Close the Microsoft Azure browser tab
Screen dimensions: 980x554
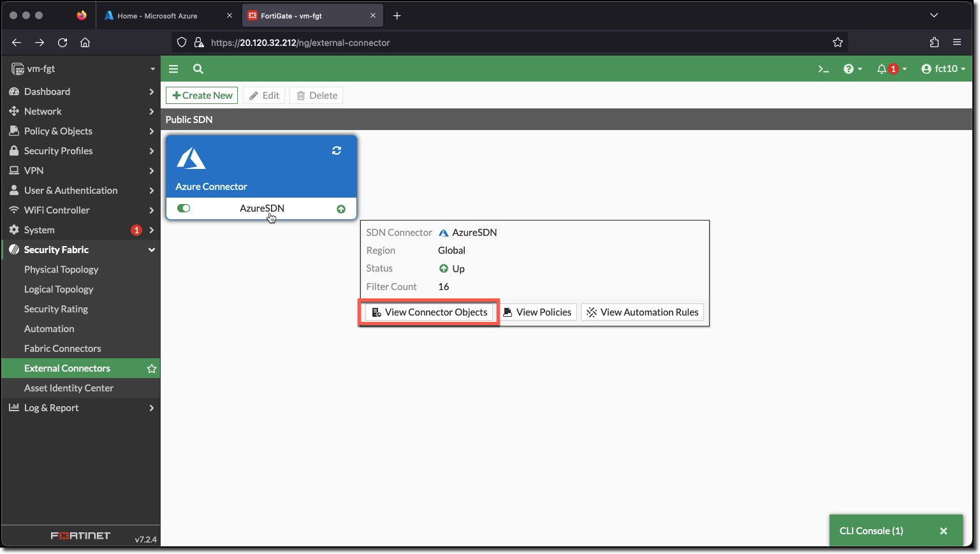(x=230, y=16)
